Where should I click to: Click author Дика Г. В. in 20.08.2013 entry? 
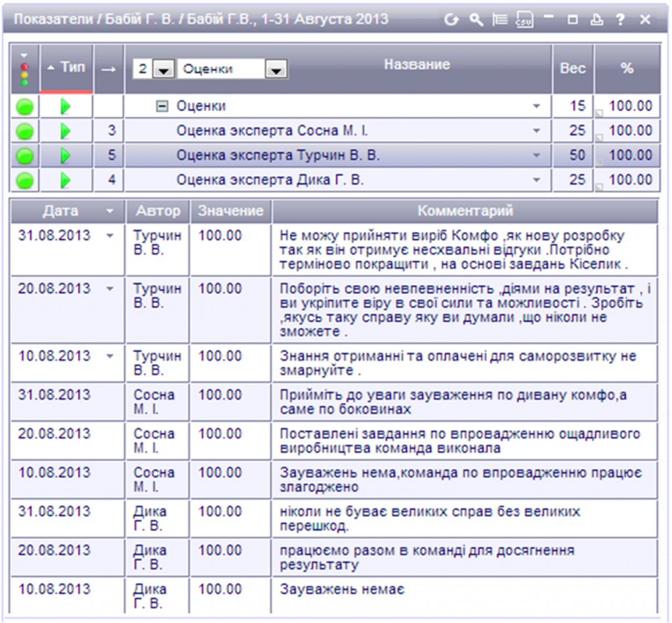(x=150, y=557)
